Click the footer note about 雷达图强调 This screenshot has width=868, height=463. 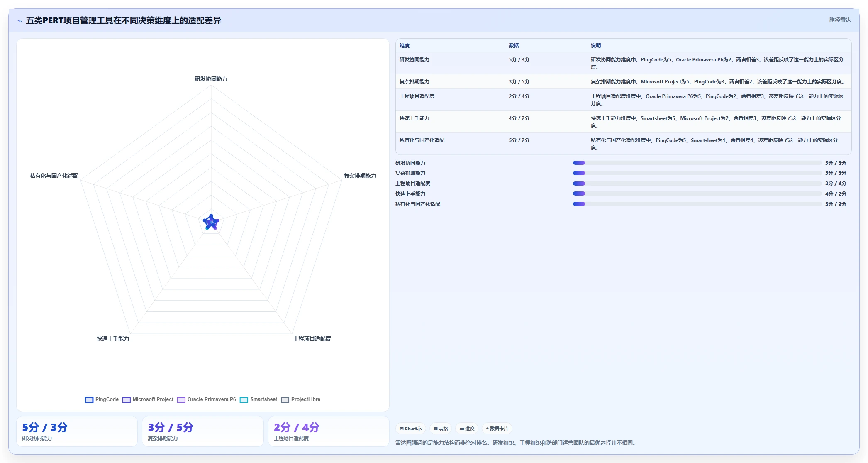[x=517, y=443]
